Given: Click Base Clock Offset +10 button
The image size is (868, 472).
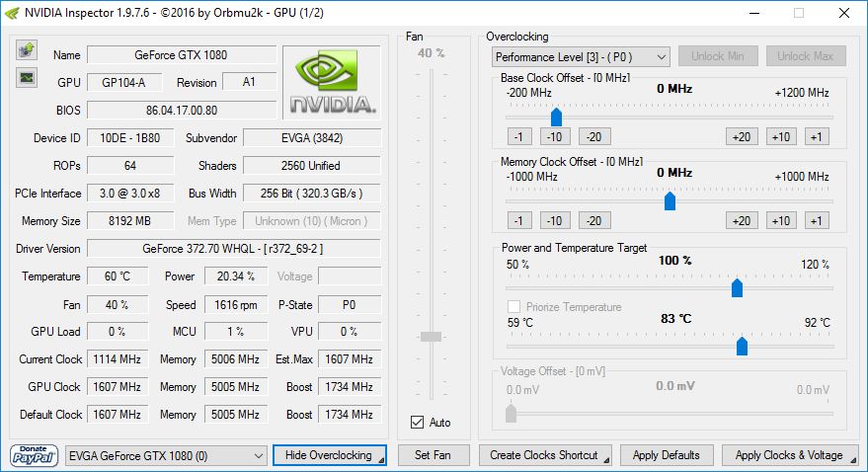Looking at the screenshot, I should 781,136.
